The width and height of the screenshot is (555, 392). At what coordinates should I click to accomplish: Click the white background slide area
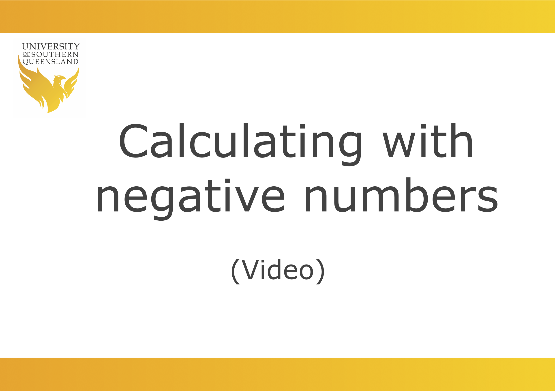click(277, 196)
